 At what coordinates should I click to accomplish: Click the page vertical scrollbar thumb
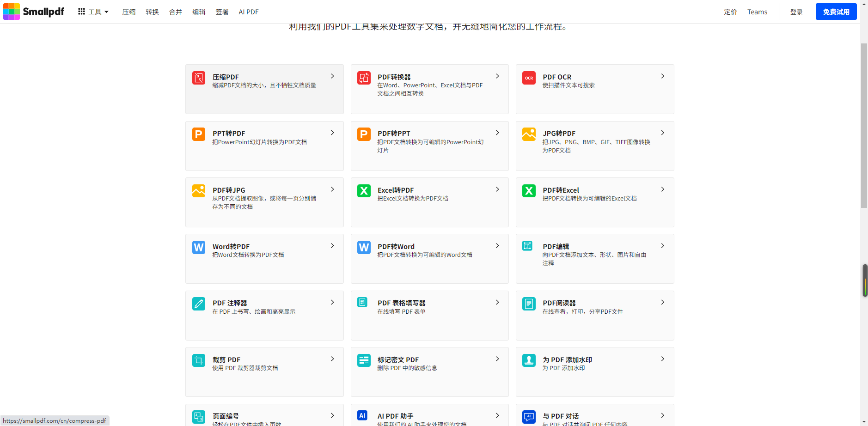[863, 125]
